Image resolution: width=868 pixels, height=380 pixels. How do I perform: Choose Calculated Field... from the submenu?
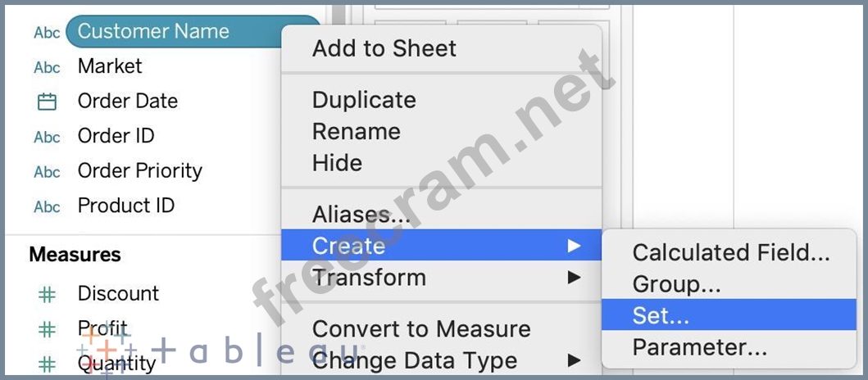click(730, 253)
